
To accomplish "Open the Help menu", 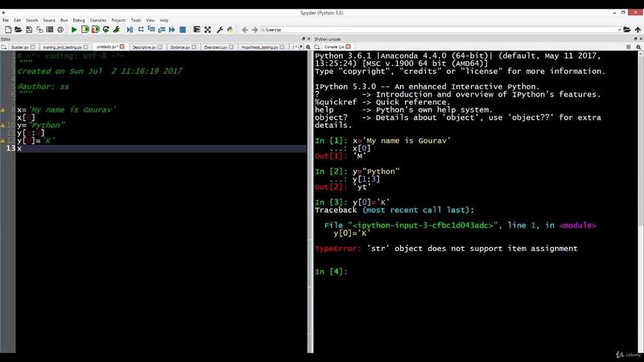I will (x=164, y=20).
